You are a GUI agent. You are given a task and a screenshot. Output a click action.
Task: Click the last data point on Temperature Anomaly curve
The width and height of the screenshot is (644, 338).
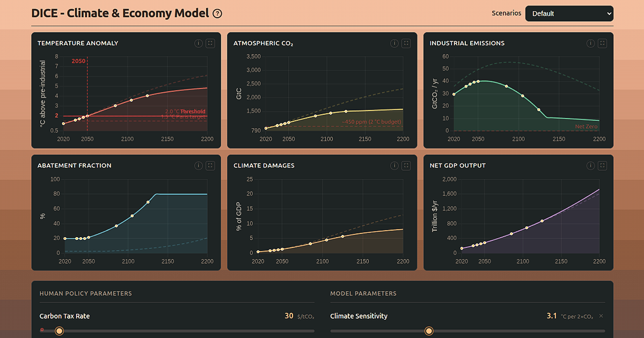click(x=147, y=95)
